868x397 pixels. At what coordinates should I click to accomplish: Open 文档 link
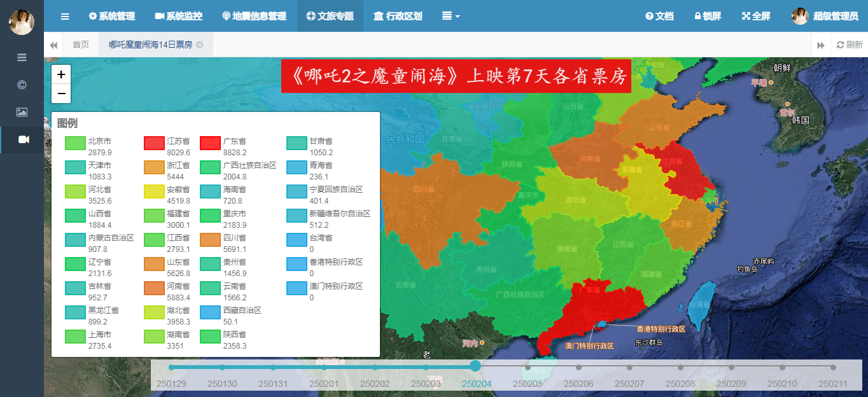pos(659,16)
